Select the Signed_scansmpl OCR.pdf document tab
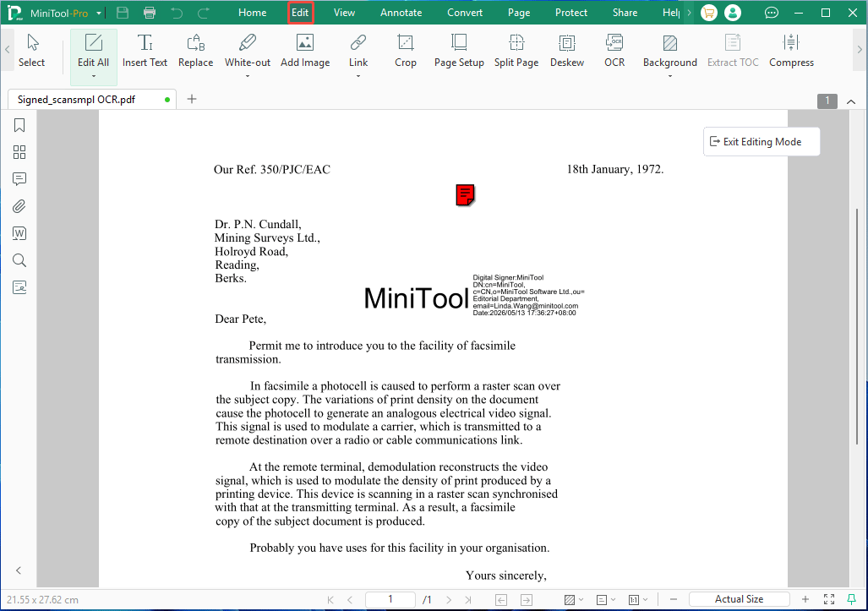 point(92,100)
